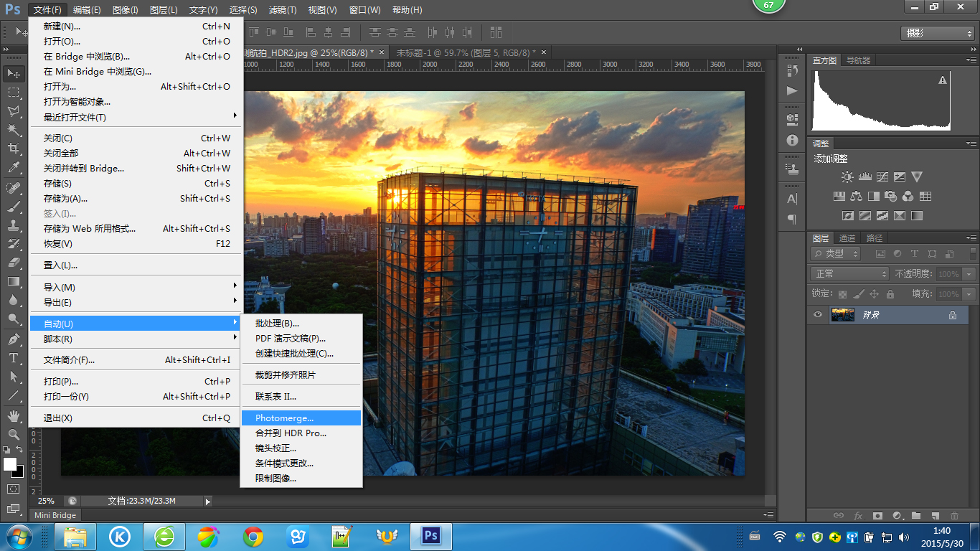Choose 合并到 HDR Pro... menu item
This screenshot has width=980, height=551.
[301, 433]
